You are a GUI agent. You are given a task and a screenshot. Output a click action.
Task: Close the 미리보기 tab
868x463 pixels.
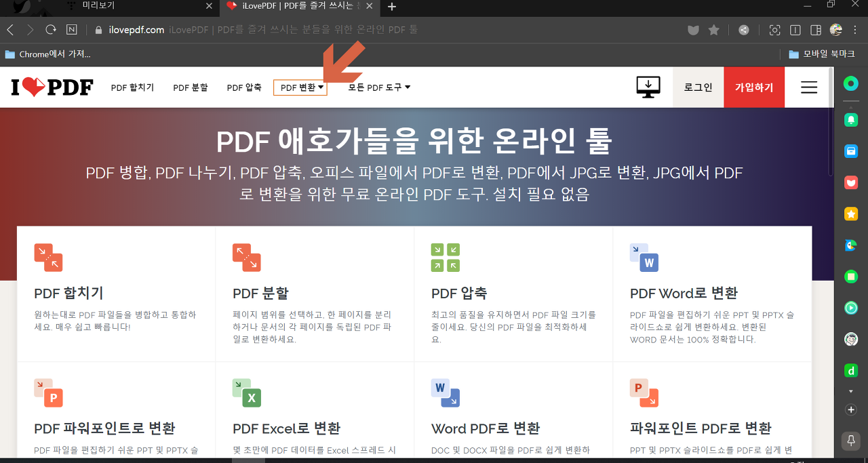click(209, 6)
